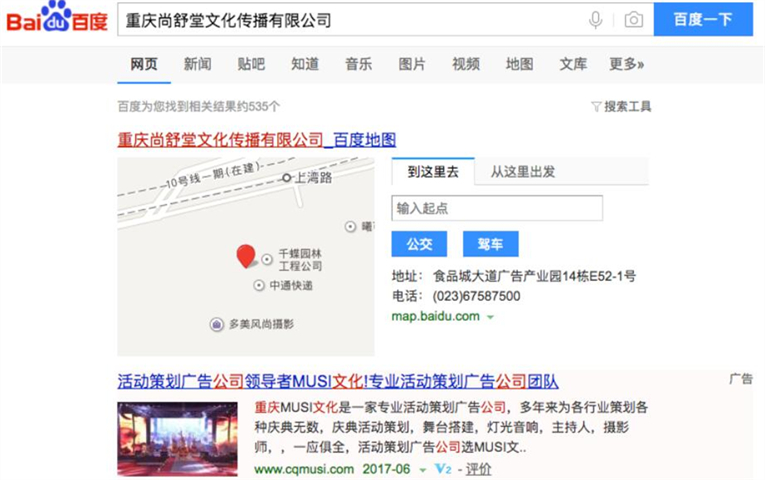Open map.baidu.com source link
The width and height of the screenshot is (765, 480).
(x=436, y=316)
